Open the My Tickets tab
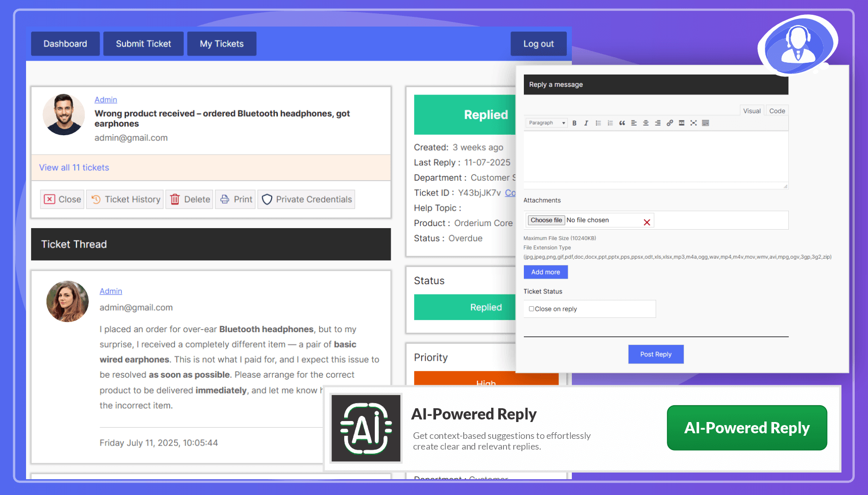868x495 pixels. click(x=222, y=44)
